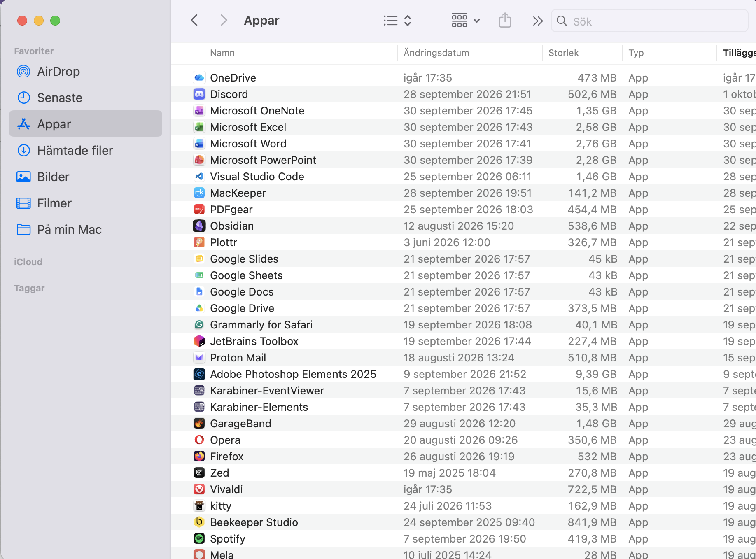Select the MacKeeper app icon
The height and width of the screenshot is (559, 756).
point(199,193)
